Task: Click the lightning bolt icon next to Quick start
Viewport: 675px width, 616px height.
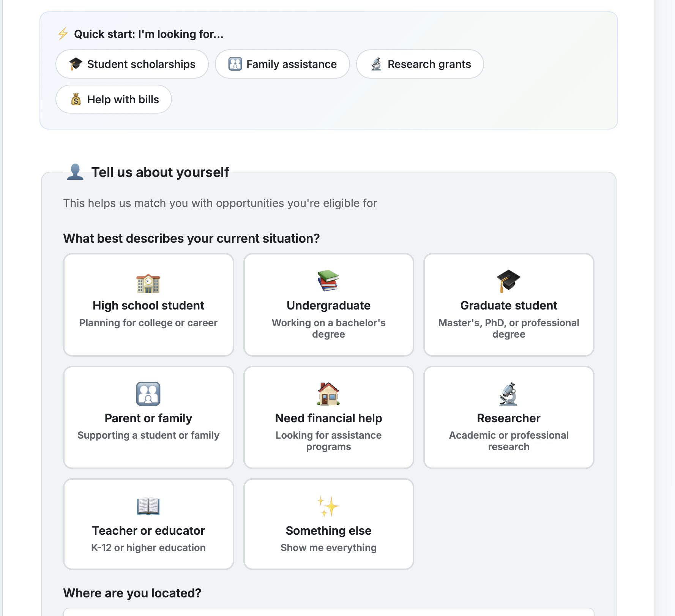Action: [x=62, y=34]
